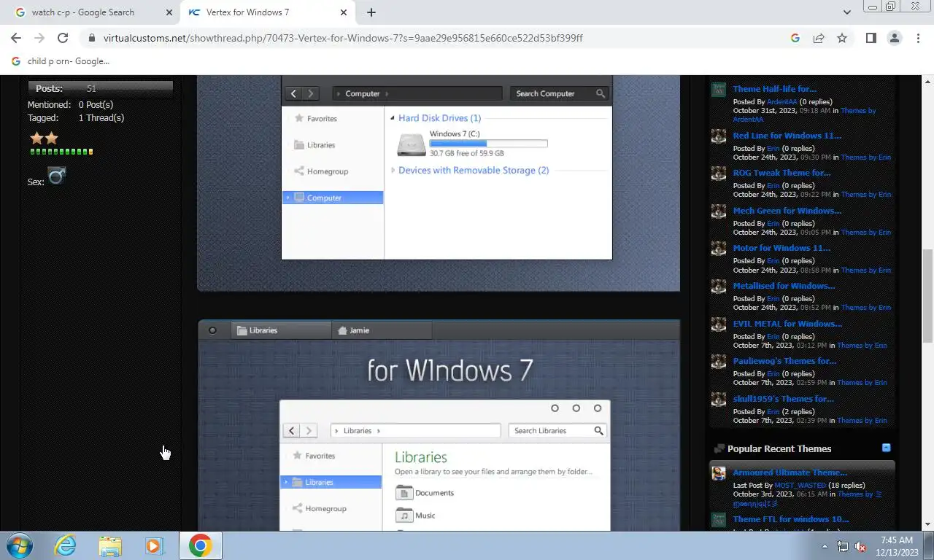Open Motor for Windows 11... thread
This screenshot has height=560, width=934.
point(781,248)
